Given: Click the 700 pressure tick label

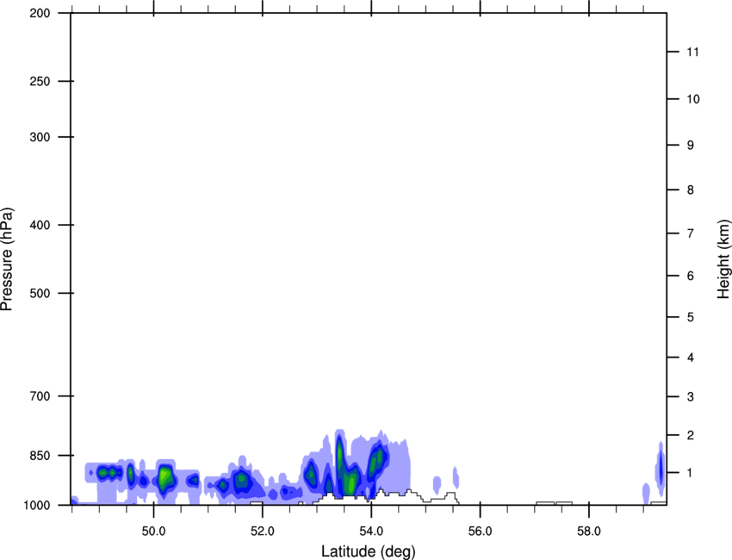Looking at the screenshot, I should (40, 395).
